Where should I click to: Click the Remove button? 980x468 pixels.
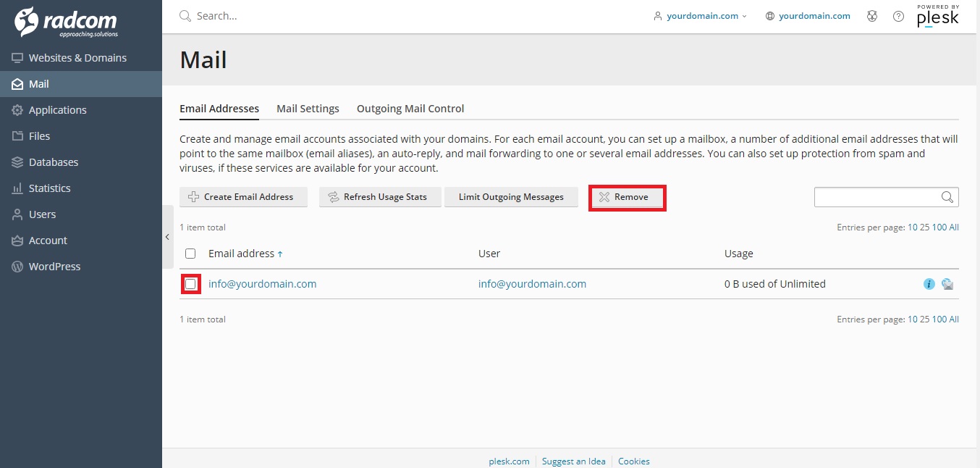(x=627, y=197)
